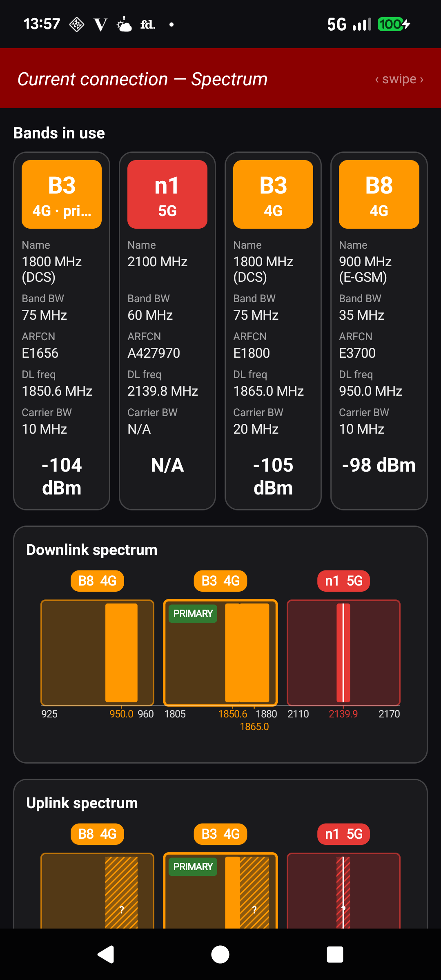Tap the Android home navigation button
441x980 pixels.
tap(220, 954)
